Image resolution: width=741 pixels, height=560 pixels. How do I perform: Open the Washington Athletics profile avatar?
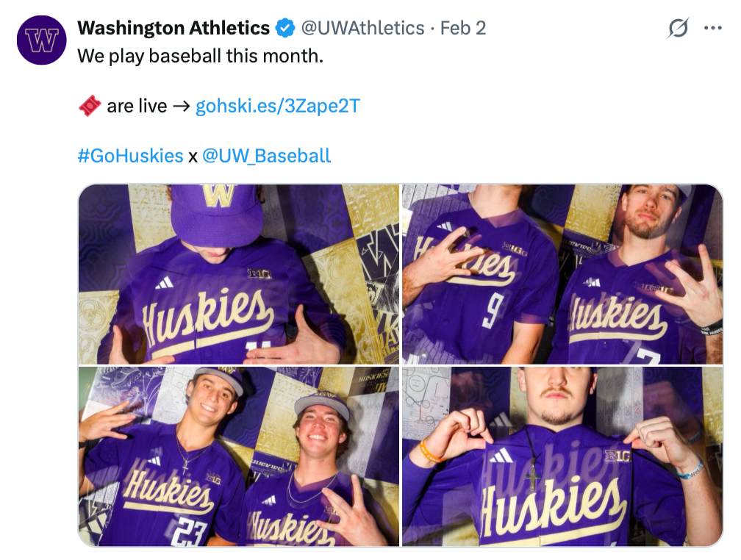pyautogui.click(x=42, y=40)
